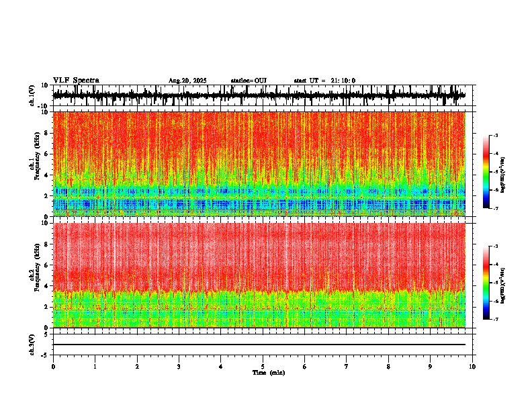
Task: Click the ch.2 'Frequency (kHz)' axis label
Action: (37, 268)
